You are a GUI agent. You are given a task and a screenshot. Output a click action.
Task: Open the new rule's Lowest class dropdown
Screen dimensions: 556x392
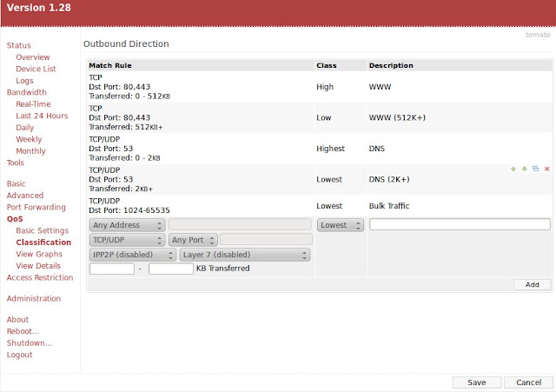340,225
